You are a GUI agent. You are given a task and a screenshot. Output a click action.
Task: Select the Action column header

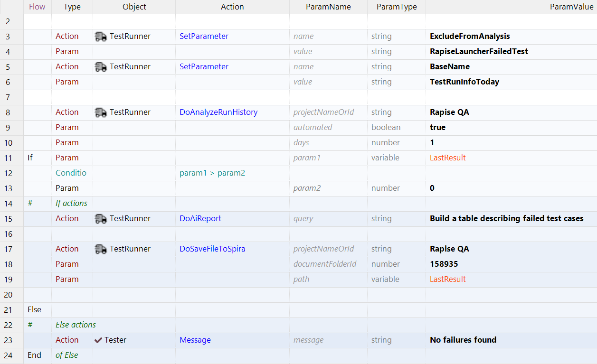click(x=232, y=7)
